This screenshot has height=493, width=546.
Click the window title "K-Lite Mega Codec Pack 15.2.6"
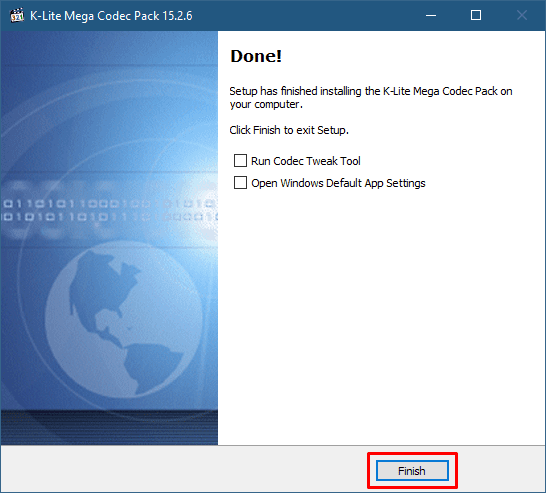click(x=111, y=16)
